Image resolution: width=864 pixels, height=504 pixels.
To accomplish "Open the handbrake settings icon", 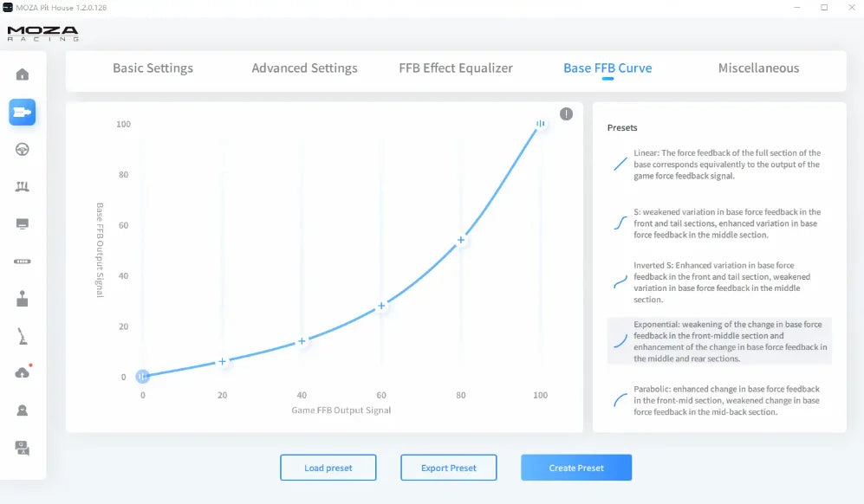I will click(x=23, y=336).
